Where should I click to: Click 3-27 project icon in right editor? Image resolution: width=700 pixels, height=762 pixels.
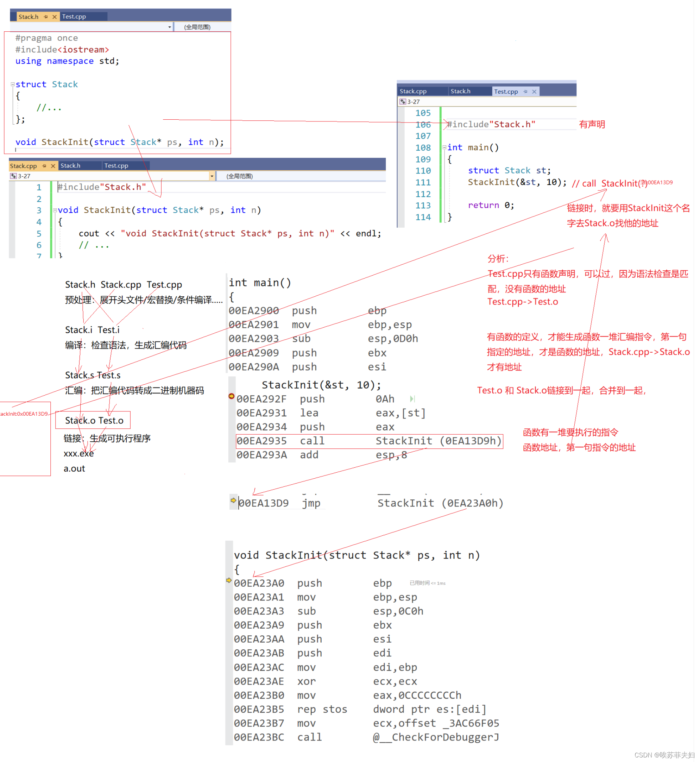[x=403, y=101]
